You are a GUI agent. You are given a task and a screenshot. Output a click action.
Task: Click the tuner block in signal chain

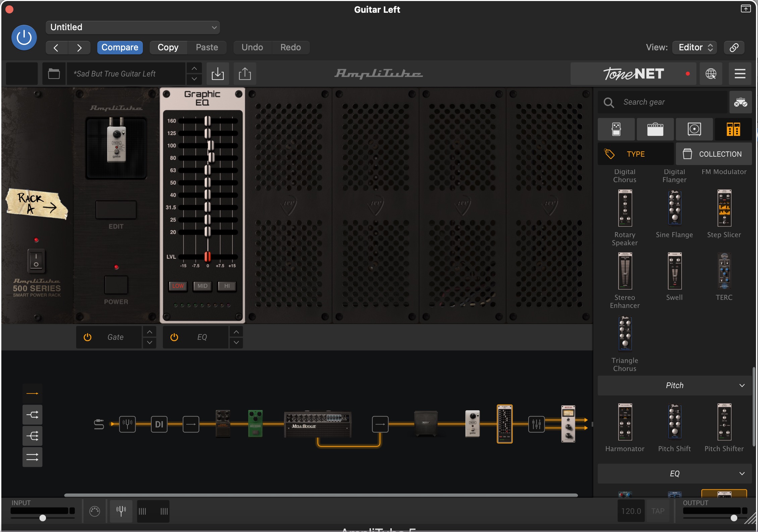(127, 424)
